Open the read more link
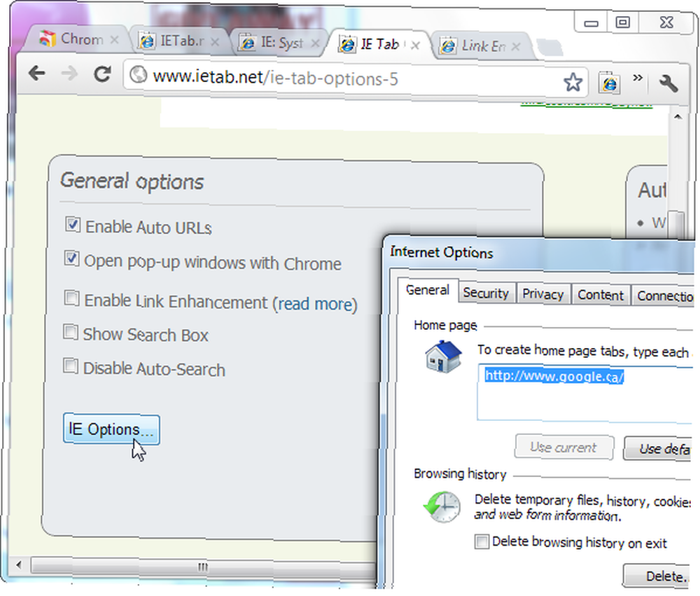 pos(315,304)
